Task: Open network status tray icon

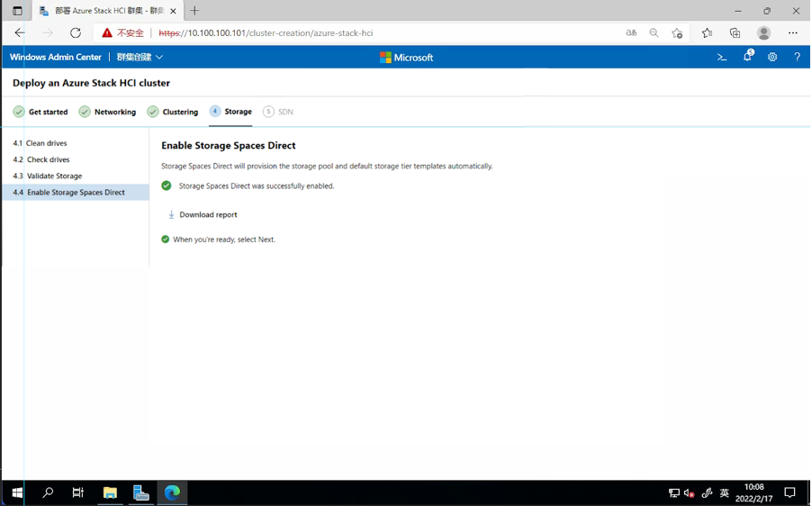Action: 673,493
